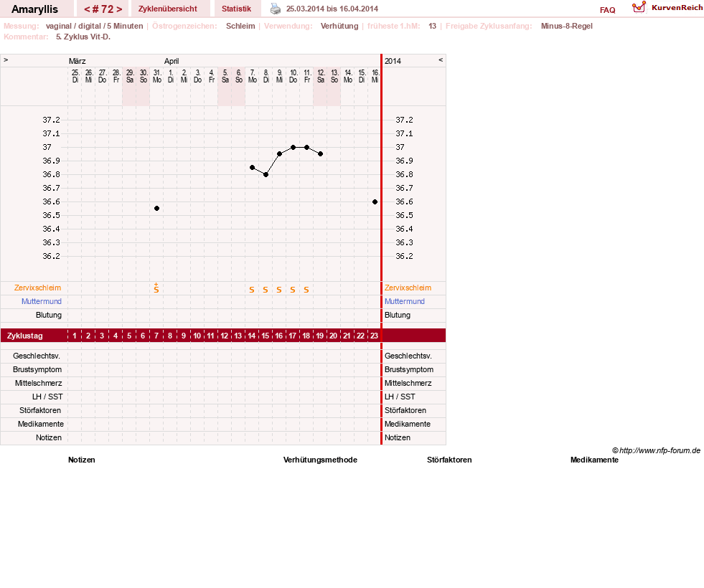Click the temperature point on cycle day 7

click(156, 209)
